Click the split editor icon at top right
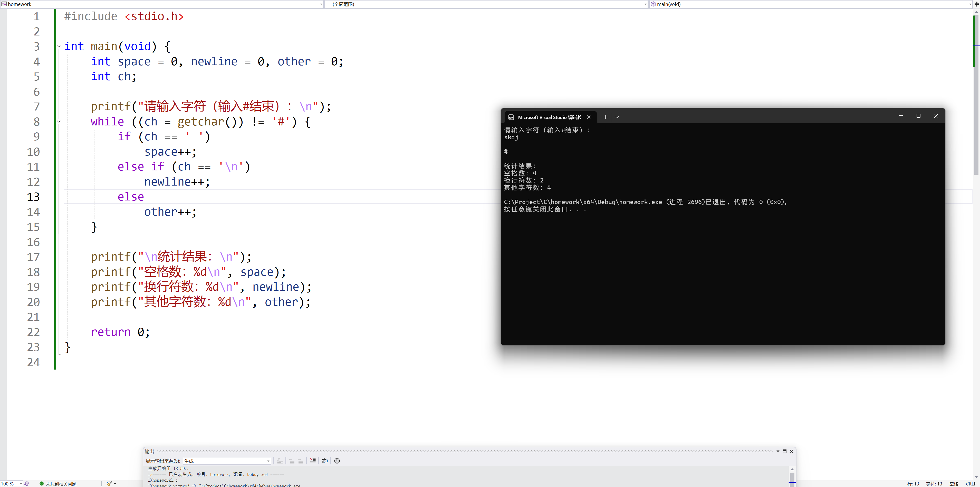 coord(976,4)
